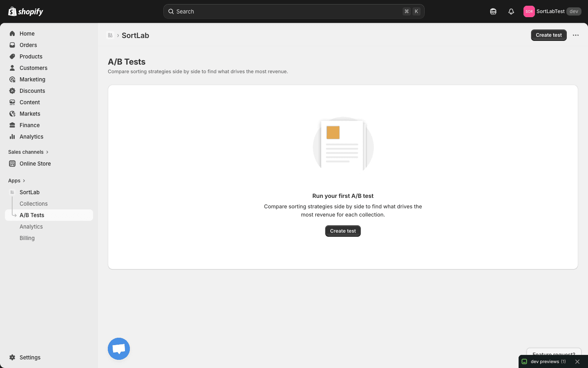The width and height of the screenshot is (588, 368).
Task: Open the live chat bubble
Action: (x=118, y=349)
